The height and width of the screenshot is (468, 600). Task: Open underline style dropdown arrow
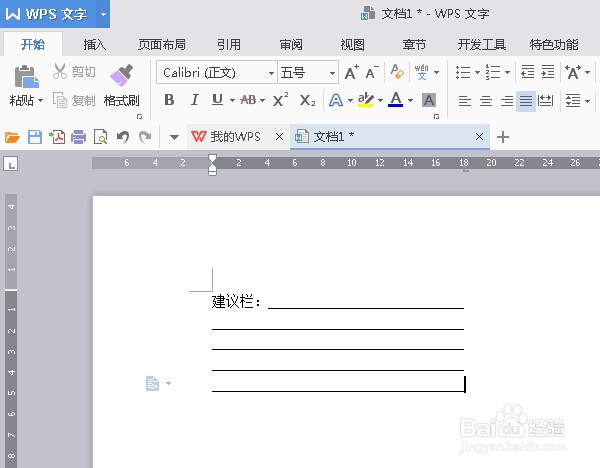(x=232, y=101)
